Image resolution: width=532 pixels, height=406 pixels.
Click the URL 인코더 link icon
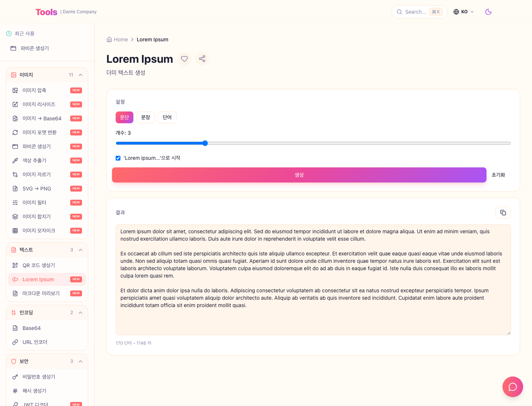coord(15,342)
